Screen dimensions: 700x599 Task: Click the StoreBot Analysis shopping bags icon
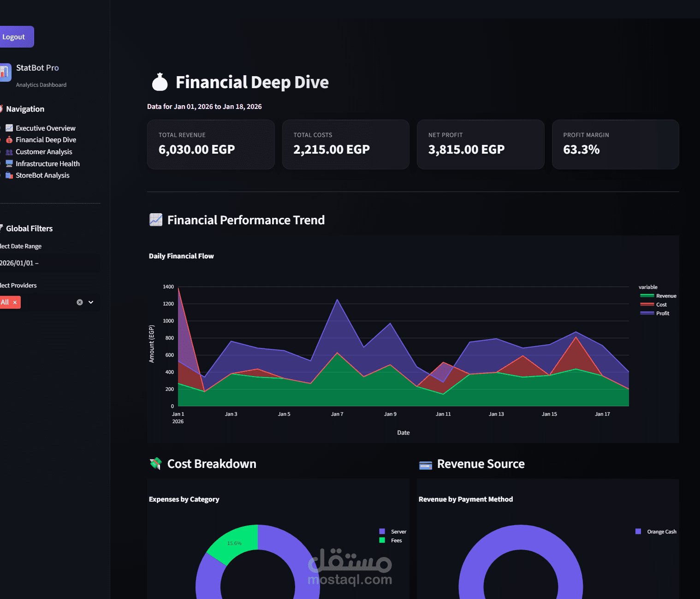(x=9, y=175)
